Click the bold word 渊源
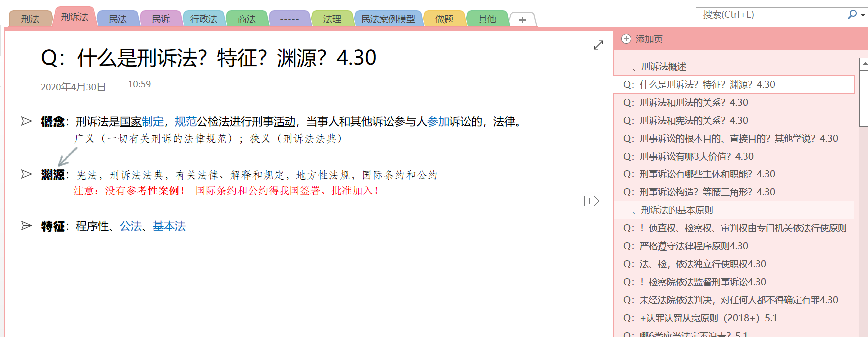Image resolution: width=868 pixels, height=337 pixels. (x=53, y=175)
